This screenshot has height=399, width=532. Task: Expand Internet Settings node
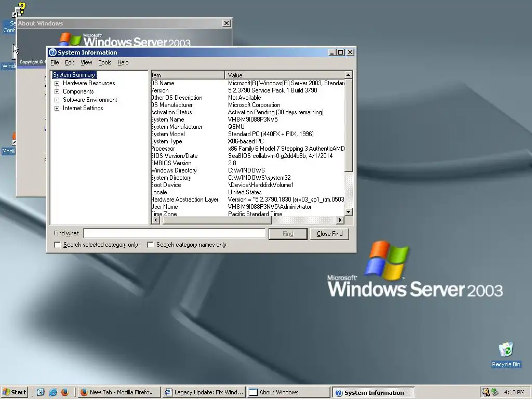(57, 108)
